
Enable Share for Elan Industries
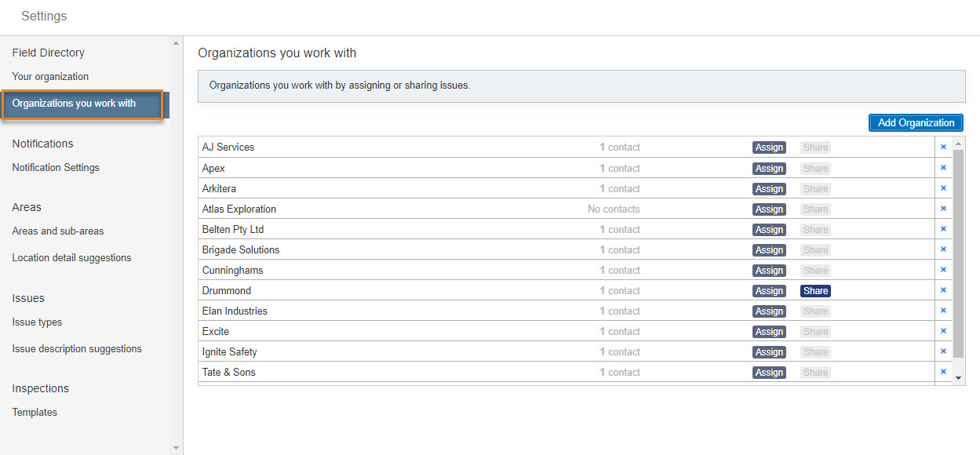[815, 311]
